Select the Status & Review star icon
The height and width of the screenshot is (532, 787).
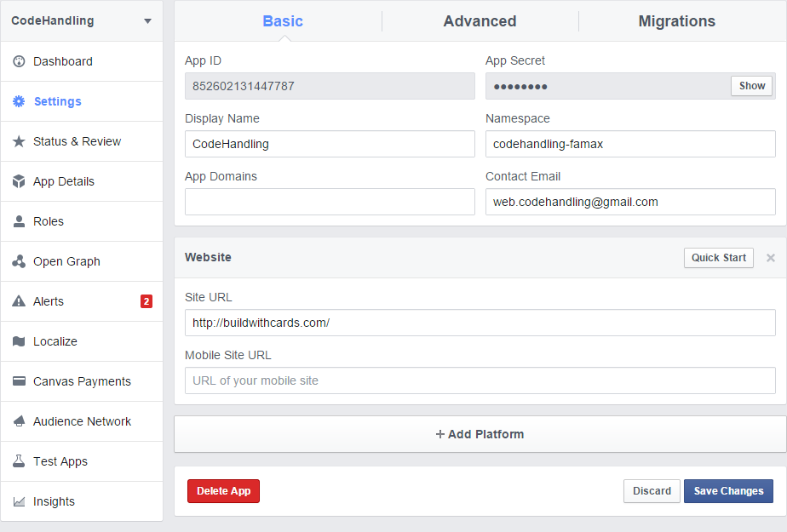pos(19,141)
